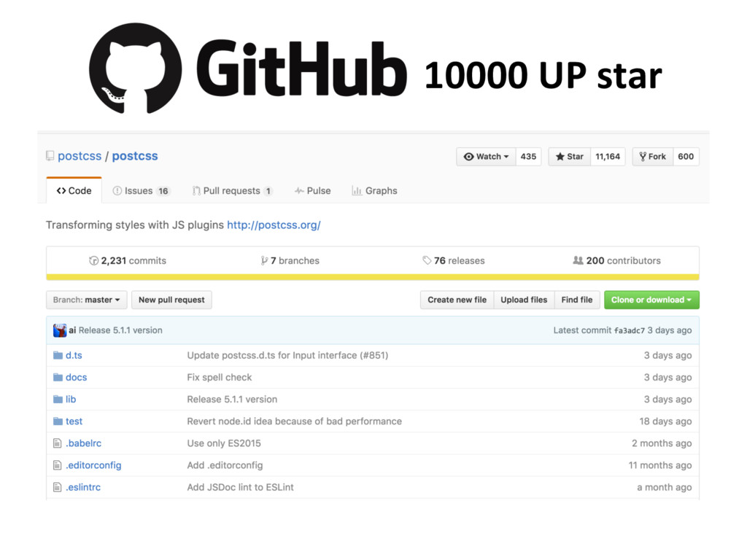The width and height of the screenshot is (747, 560).
Task: View the 600 forks count
Action: (x=686, y=156)
